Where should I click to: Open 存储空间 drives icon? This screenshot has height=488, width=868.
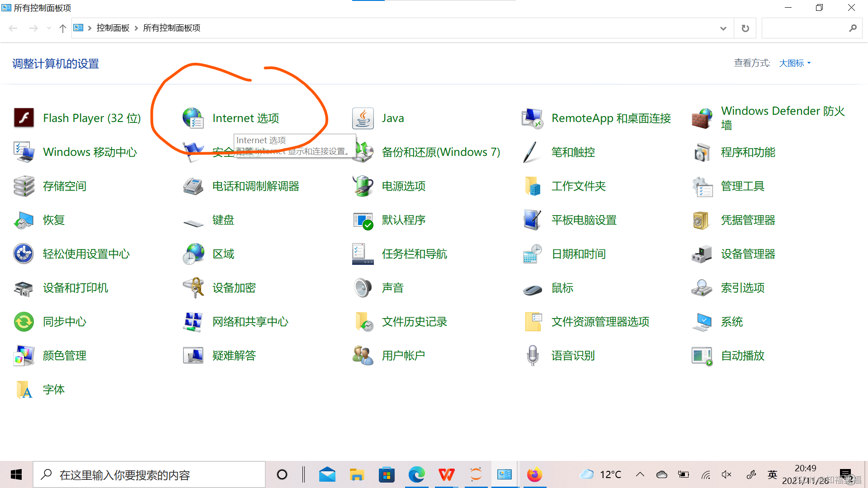pyautogui.click(x=24, y=186)
